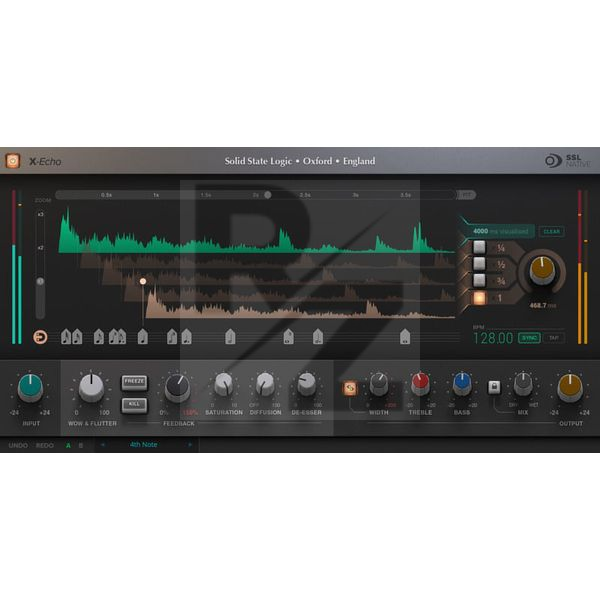
Task: Click REDO in bottom bar
Action: (44, 445)
